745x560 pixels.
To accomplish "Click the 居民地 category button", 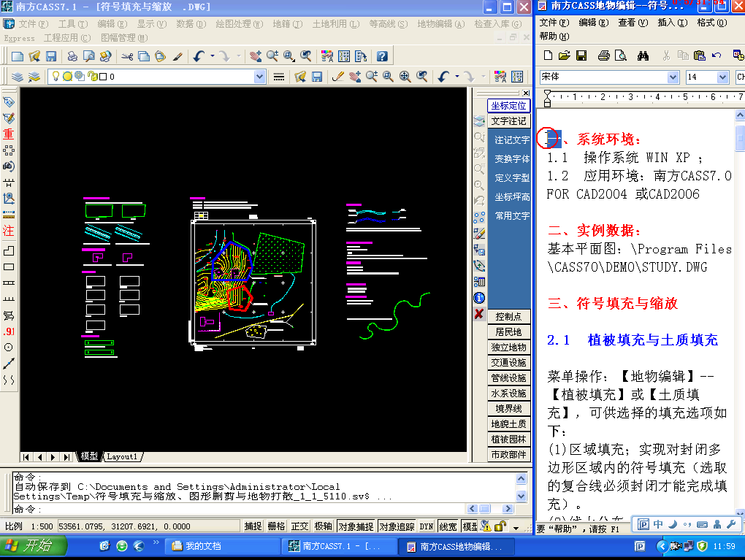I will tap(509, 332).
